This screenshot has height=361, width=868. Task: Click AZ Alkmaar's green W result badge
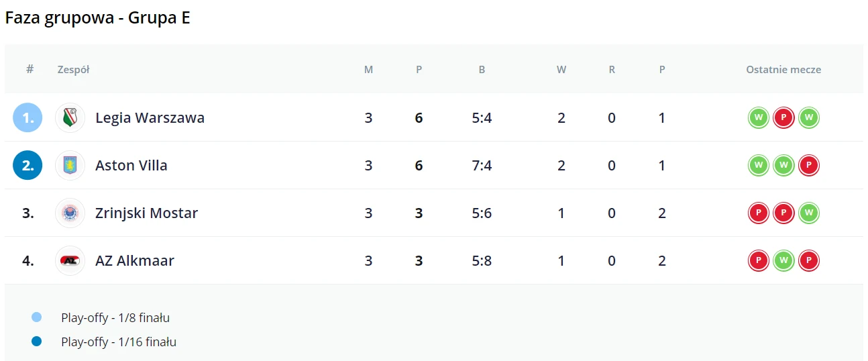(x=783, y=261)
